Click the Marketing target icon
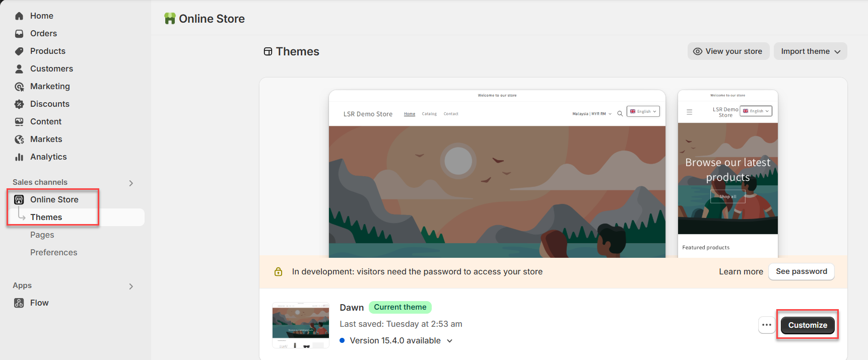The height and width of the screenshot is (360, 868). [19, 87]
